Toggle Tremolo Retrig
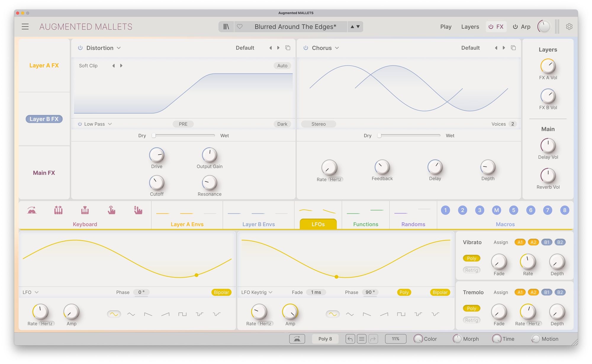Image resolution: width=592 pixels, height=364 pixels. coord(472,320)
